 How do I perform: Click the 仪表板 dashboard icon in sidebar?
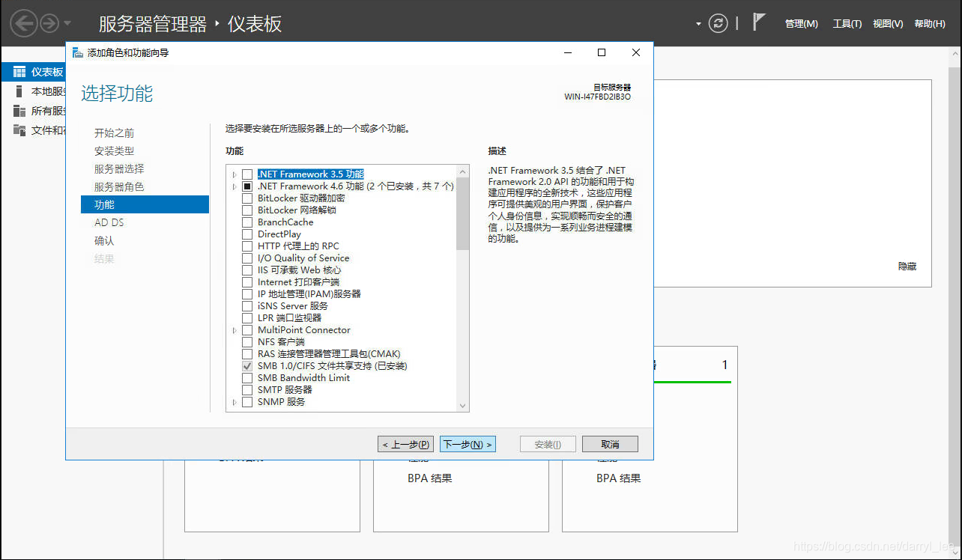(19, 72)
